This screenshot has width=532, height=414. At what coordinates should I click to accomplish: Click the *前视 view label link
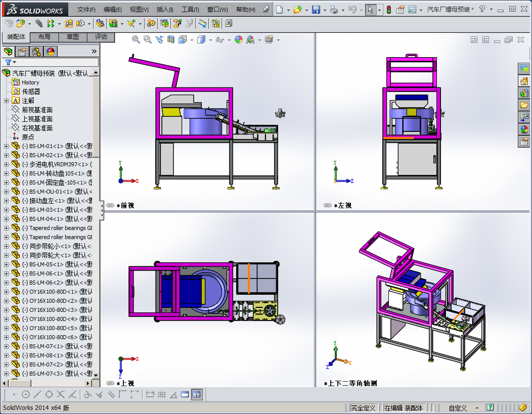[125, 205]
